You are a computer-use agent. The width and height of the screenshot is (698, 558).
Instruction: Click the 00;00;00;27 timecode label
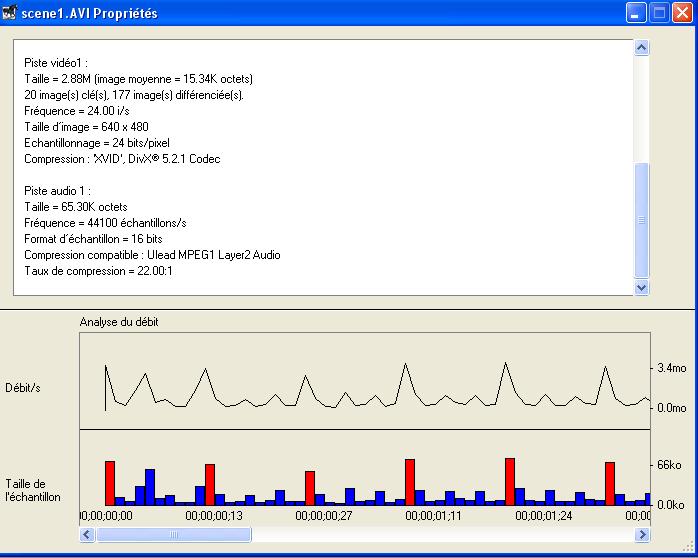[324, 516]
